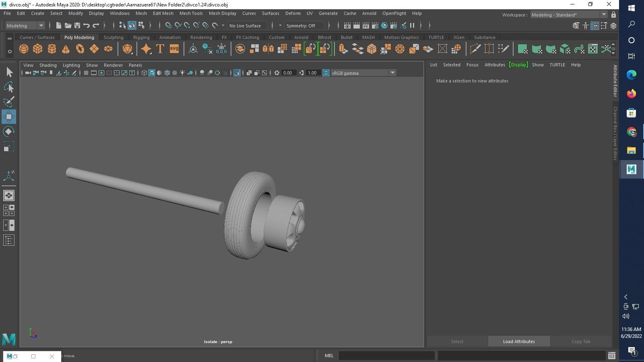The height and width of the screenshot is (362, 644).
Task: Open the viewport Panels menu
Action: (135, 65)
